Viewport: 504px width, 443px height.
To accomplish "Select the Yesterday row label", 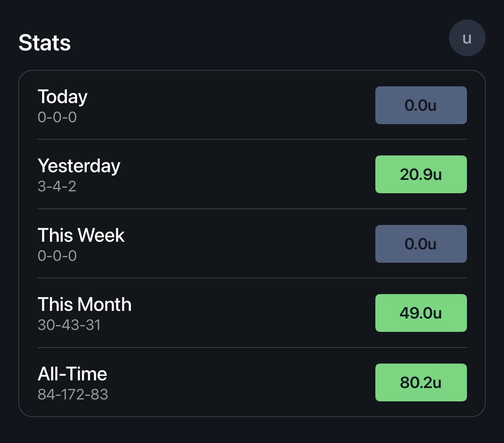I will point(79,166).
